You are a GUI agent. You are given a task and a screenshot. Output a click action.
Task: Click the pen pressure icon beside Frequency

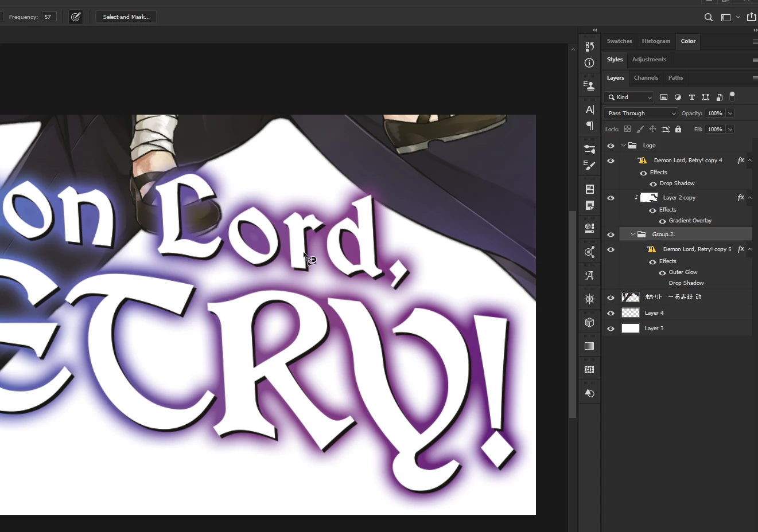click(76, 17)
